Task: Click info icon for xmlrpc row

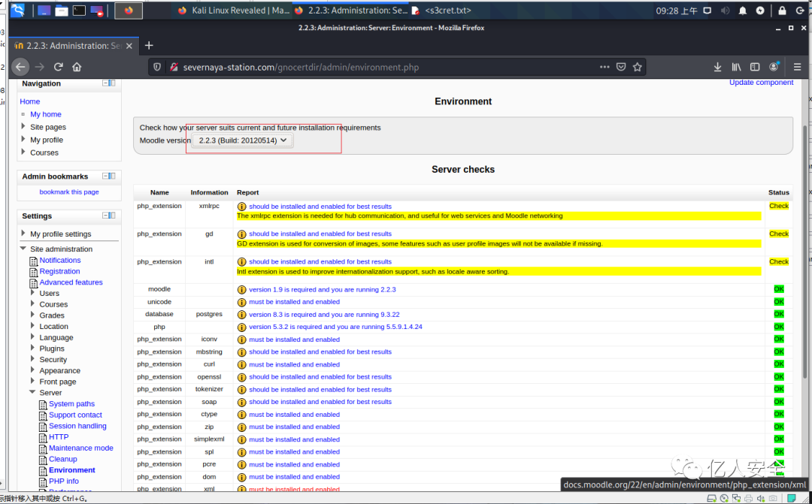Action: [x=241, y=207]
